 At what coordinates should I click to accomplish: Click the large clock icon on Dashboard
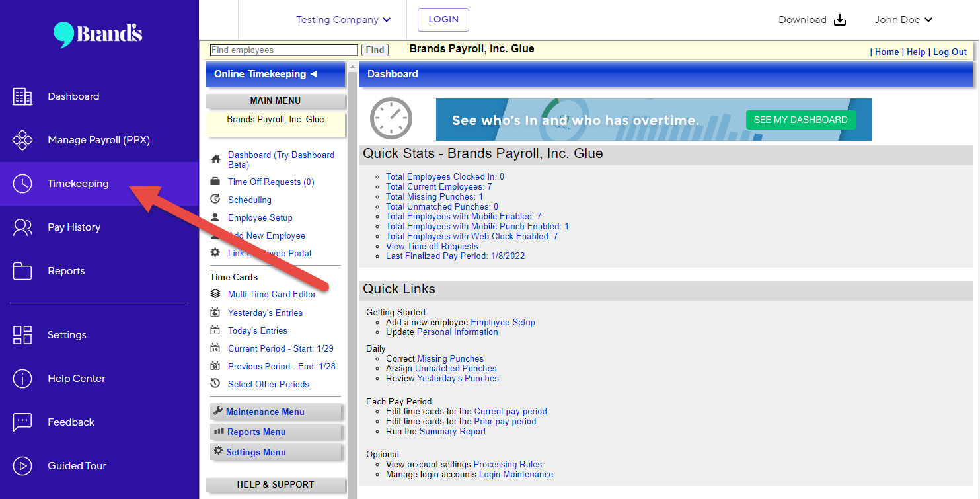tap(391, 119)
